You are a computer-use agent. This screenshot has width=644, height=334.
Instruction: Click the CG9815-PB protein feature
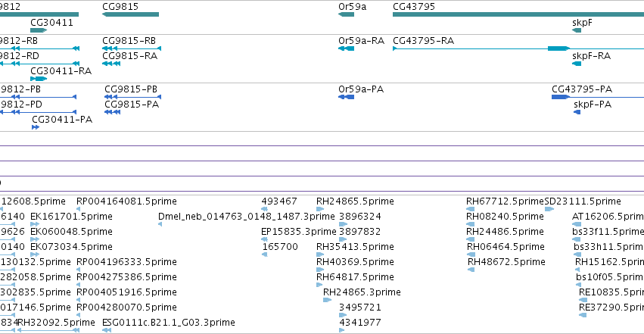pyautogui.click(x=132, y=97)
